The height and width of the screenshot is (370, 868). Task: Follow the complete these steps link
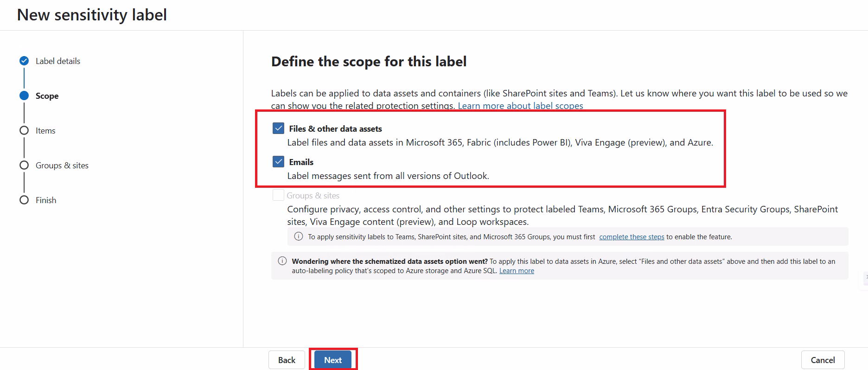click(x=632, y=236)
